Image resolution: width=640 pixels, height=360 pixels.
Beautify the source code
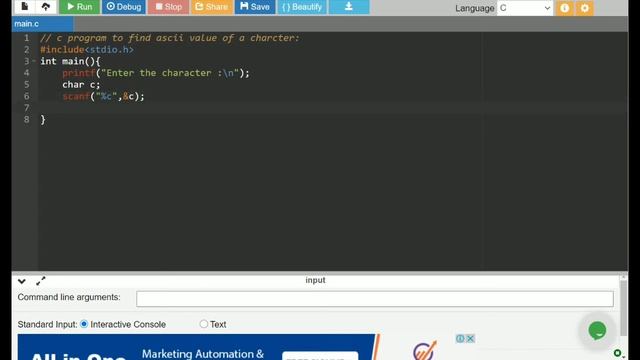tap(302, 7)
